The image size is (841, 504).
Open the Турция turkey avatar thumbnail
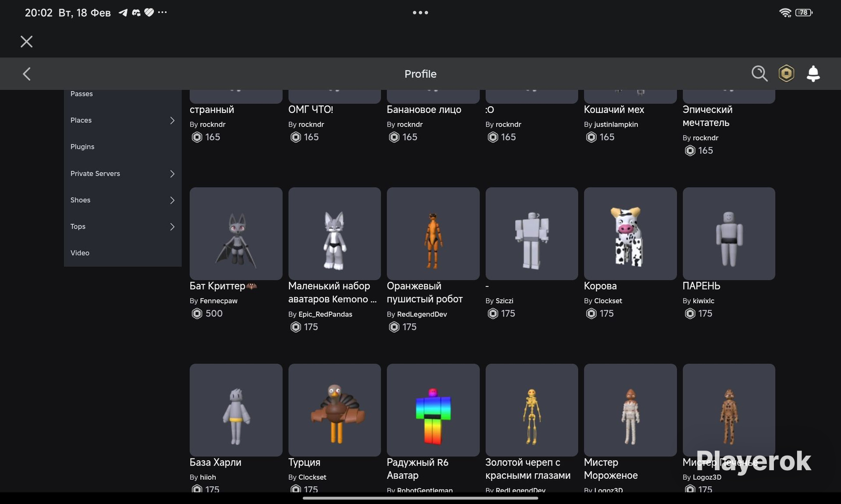coord(334,410)
